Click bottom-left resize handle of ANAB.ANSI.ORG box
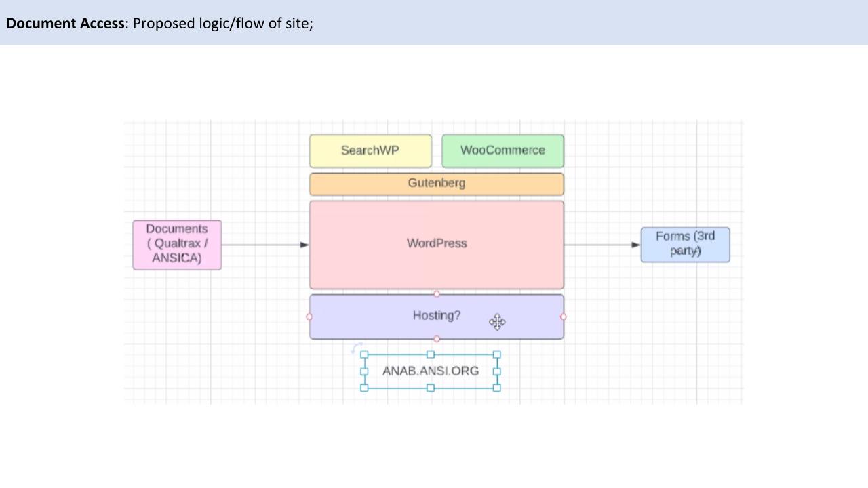Image resolution: width=868 pixels, height=488 pixels. (364, 388)
